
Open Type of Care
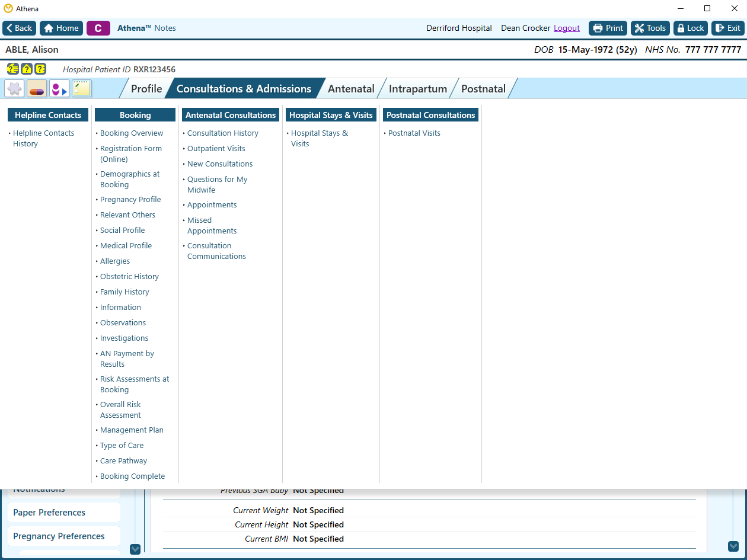click(x=122, y=446)
